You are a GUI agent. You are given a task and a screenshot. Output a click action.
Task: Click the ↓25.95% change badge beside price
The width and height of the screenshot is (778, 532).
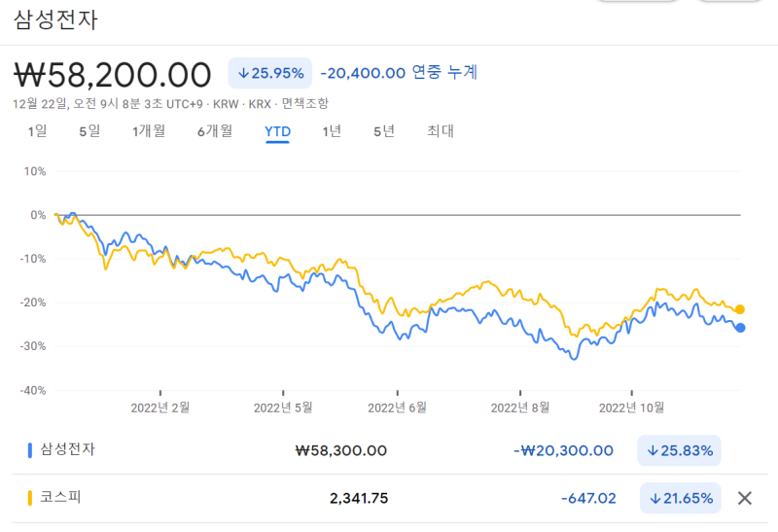point(270,73)
